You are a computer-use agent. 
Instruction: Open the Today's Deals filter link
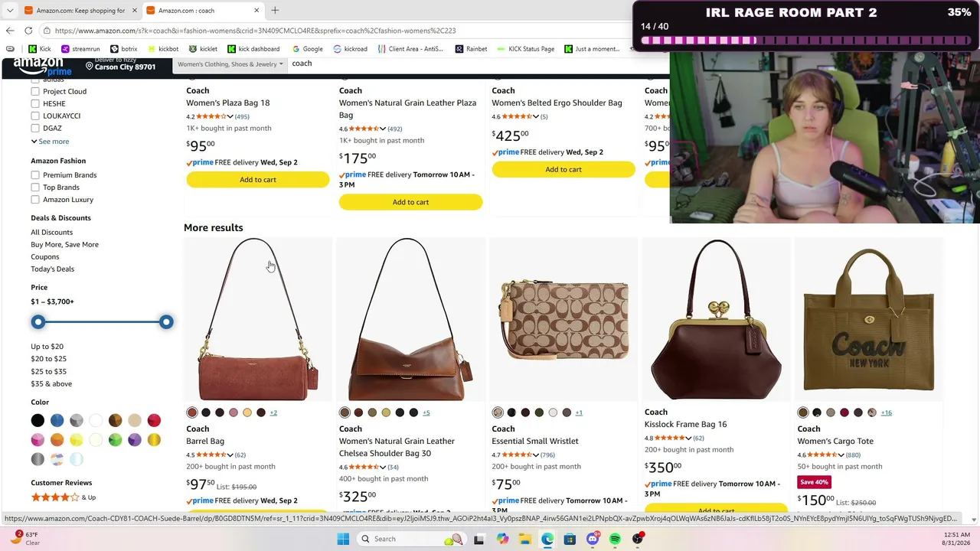click(53, 269)
